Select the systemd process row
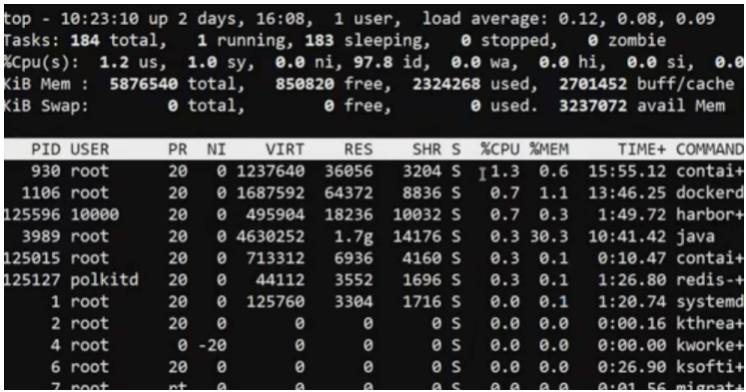 pos(374,302)
